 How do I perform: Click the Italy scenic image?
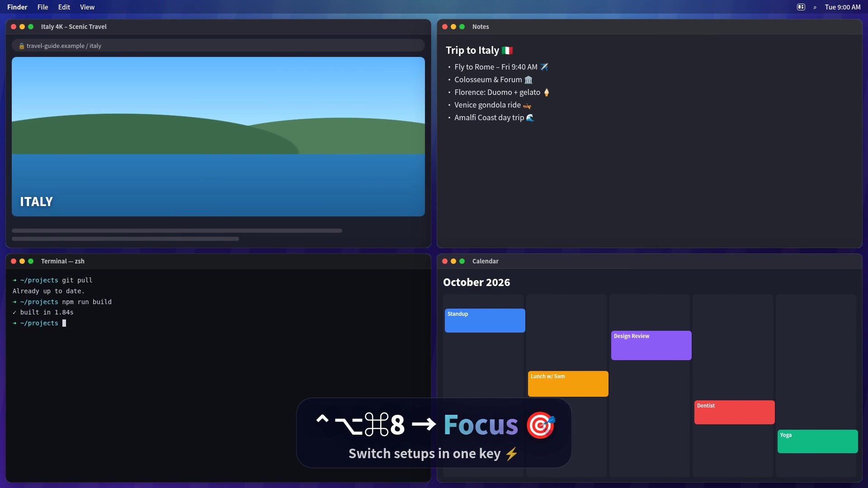tap(218, 136)
